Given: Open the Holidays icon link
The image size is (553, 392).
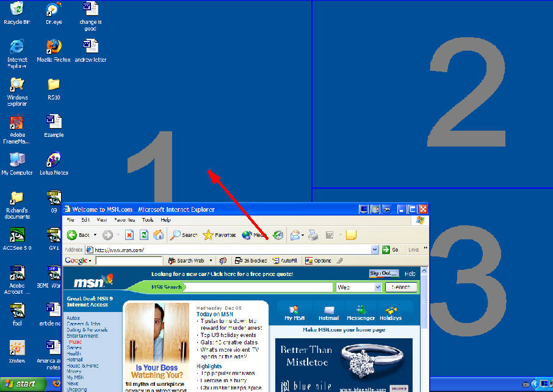Looking at the screenshot, I should (391, 313).
